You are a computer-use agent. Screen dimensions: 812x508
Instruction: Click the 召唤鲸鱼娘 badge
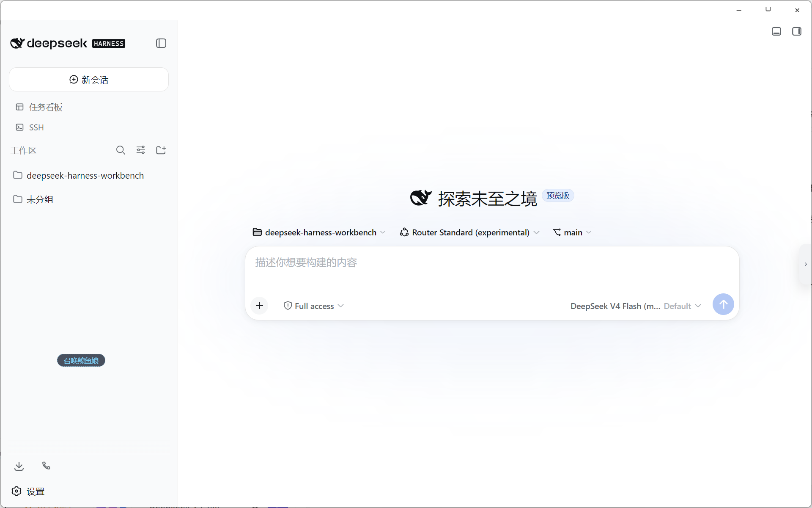pyautogui.click(x=81, y=361)
